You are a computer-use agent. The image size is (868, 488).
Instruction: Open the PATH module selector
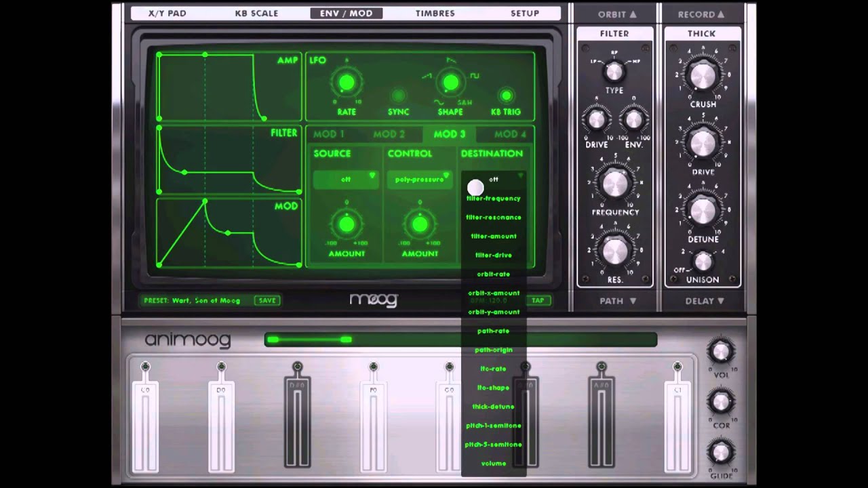pos(618,300)
